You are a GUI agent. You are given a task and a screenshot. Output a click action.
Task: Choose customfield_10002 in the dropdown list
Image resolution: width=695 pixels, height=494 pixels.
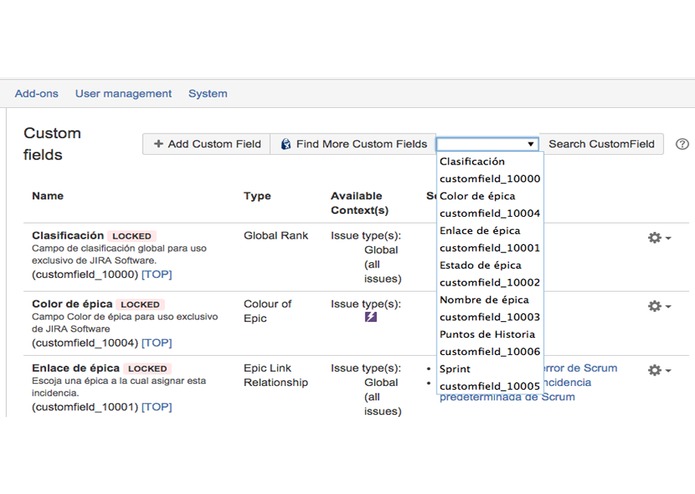pyautogui.click(x=490, y=282)
